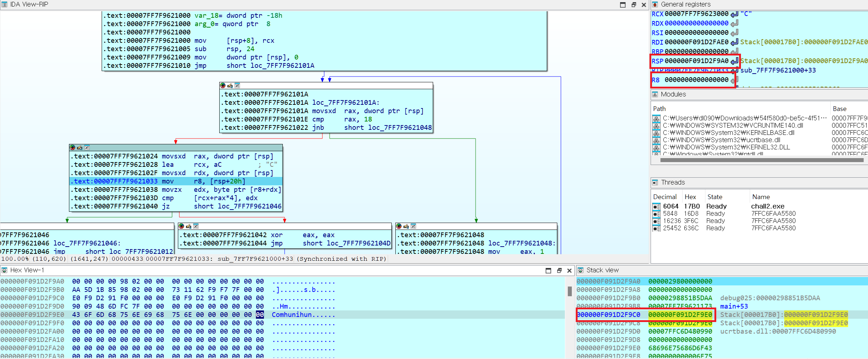The width and height of the screenshot is (868, 359).
Task: Click pencil icon on node starting 00007FF7F9621024
Action: 80,148
